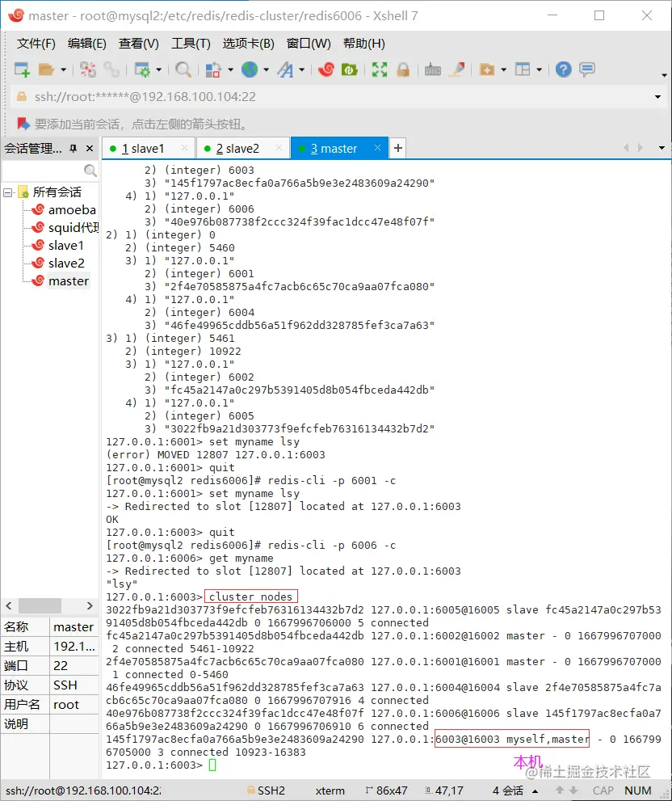Click the Find magnifier icon in toolbar
Screen dimensions: 672x801
183,69
